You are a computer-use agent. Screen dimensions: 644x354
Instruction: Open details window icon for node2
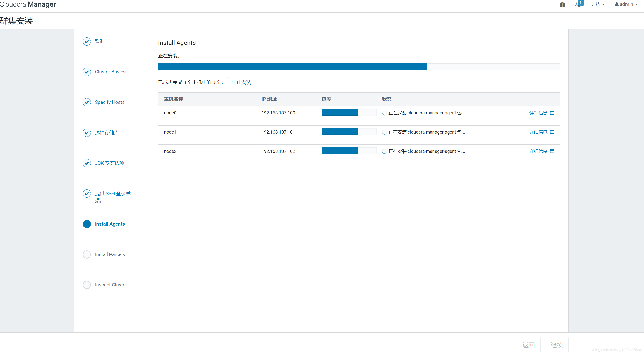click(x=552, y=151)
